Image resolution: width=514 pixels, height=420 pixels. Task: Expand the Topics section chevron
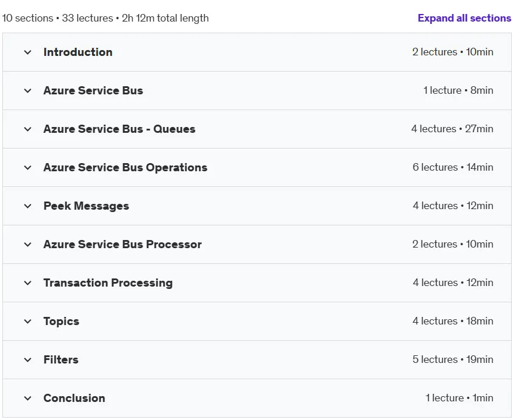pos(28,321)
